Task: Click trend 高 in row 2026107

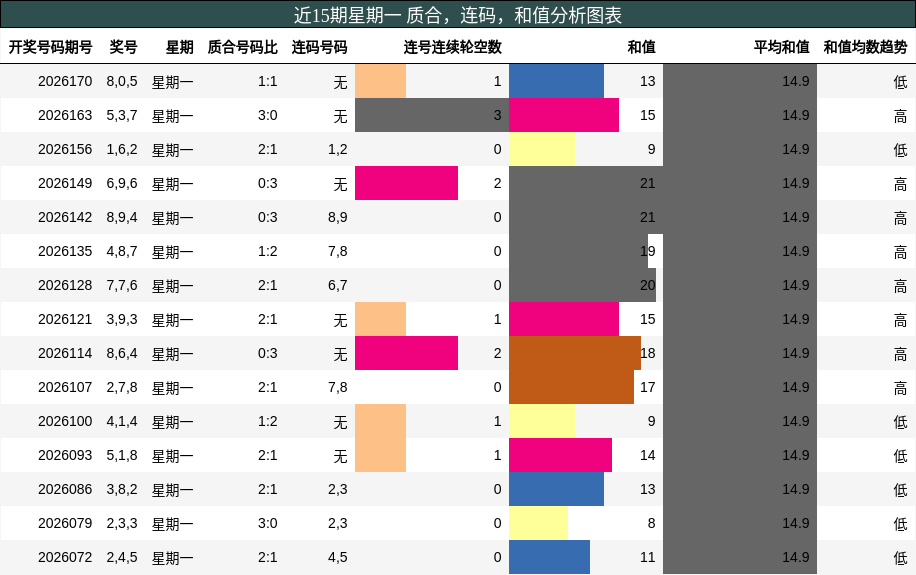Action: 900,388
